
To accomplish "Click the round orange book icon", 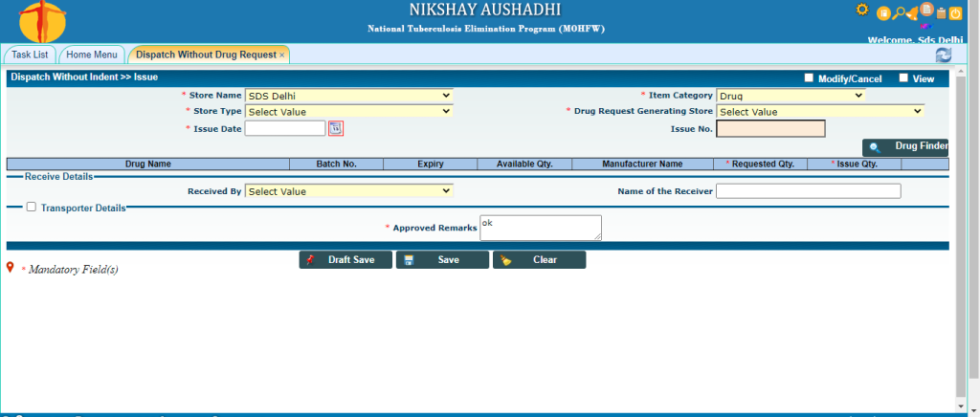I will (x=883, y=13).
